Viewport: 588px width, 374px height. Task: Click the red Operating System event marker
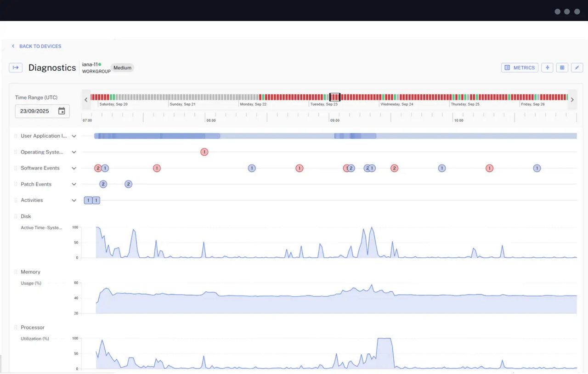[204, 152]
